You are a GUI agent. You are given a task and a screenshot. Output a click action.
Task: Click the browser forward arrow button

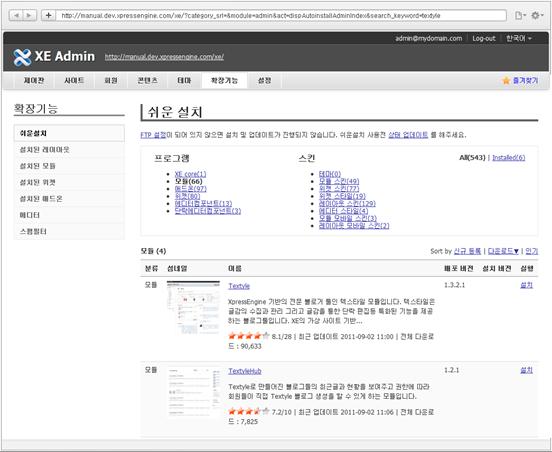click(x=30, y=15)
